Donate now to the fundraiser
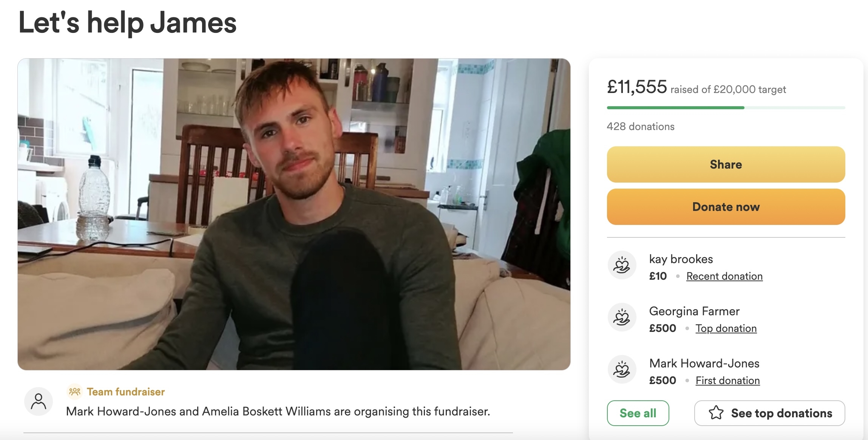This screenshot has width=868, height=440. pyautogui.click(x=726, y=207)
